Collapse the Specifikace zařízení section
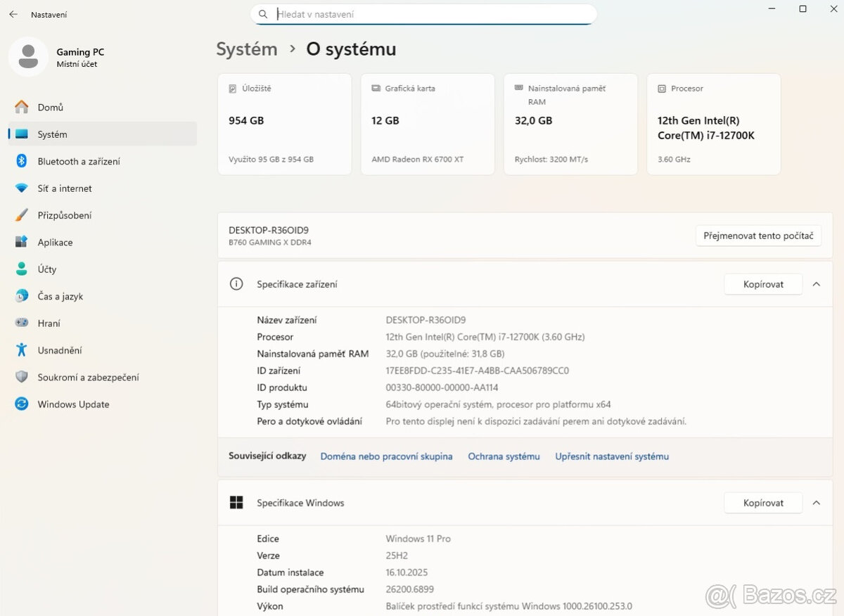 [817, 284]
